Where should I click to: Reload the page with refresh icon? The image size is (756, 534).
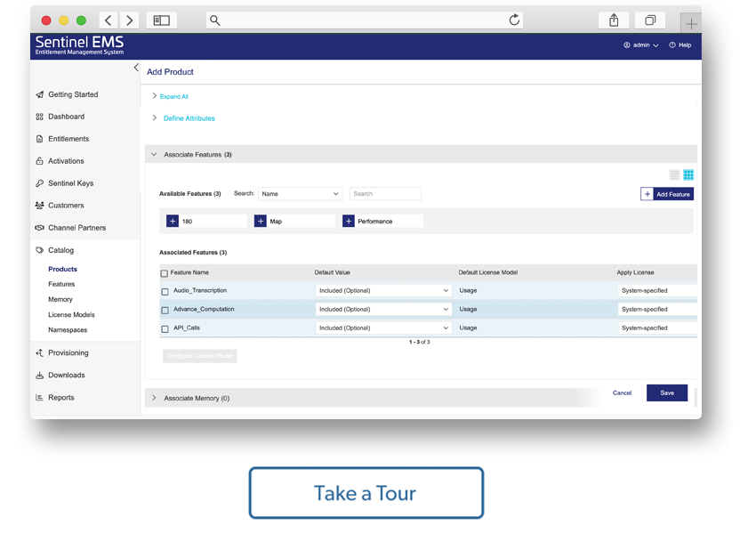(514, 20)
